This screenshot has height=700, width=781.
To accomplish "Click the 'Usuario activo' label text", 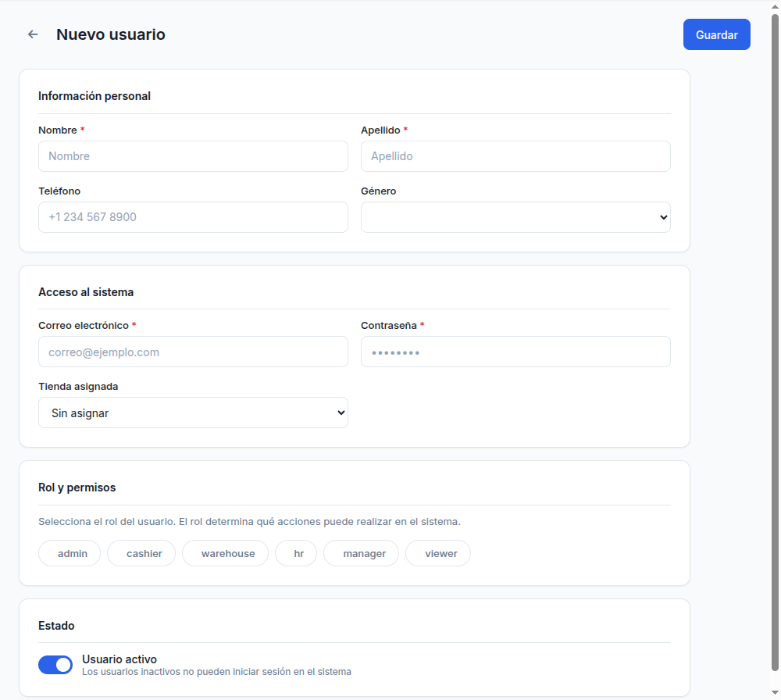I will pyautogui.click(x=119, y=659).
